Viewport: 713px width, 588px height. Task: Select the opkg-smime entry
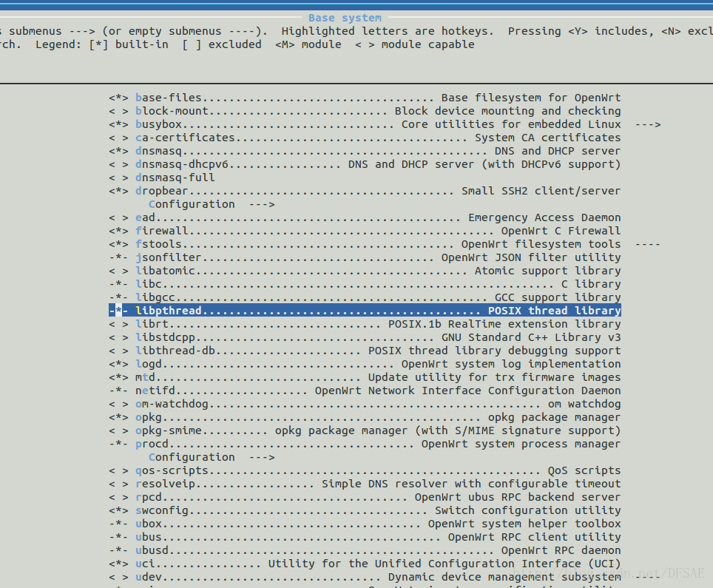pos(365,430)
